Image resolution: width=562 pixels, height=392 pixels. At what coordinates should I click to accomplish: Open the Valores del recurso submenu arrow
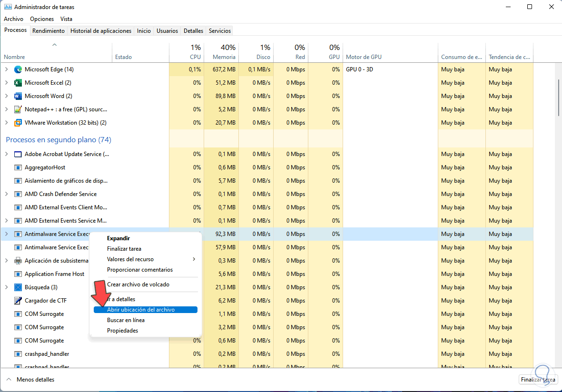click(194, 259)
